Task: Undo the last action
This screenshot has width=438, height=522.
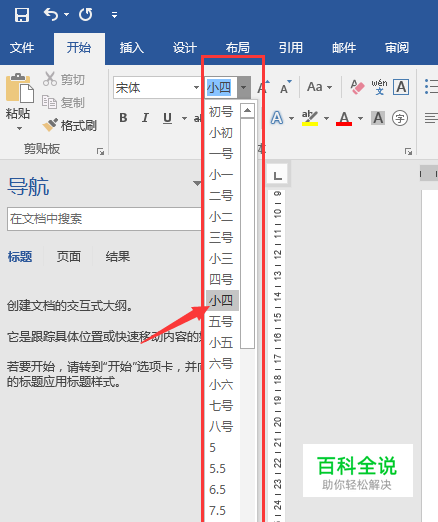Action: (x=51, y=15)
